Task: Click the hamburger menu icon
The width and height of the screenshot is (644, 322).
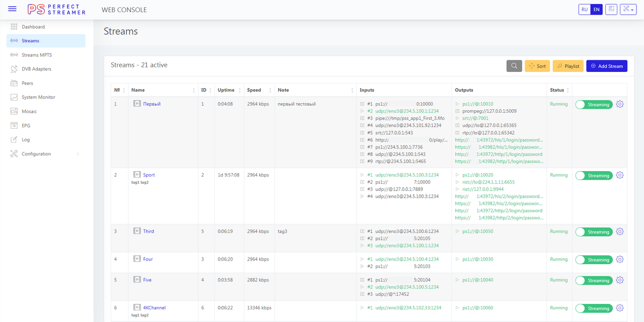Action: click(13, 9)
